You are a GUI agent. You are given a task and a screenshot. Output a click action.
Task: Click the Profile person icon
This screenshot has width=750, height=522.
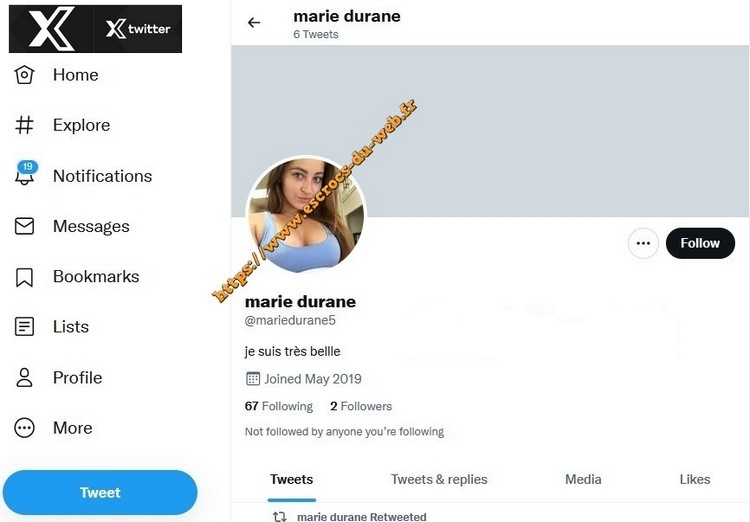coord(25,378)
